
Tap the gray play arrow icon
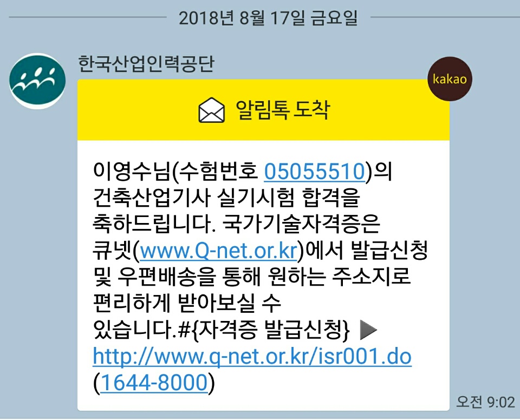pyautogui.click(x=368, y=330)
